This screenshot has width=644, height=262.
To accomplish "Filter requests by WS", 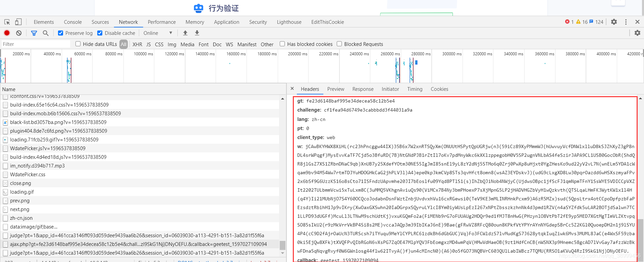I will pyautogui.click(x=229, y=44).
